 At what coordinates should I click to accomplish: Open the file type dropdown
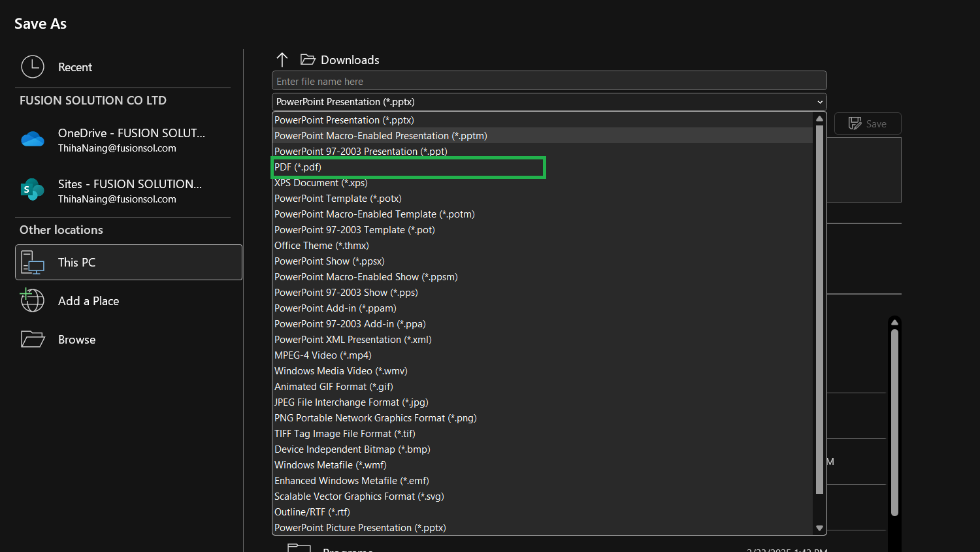point(549,102)
